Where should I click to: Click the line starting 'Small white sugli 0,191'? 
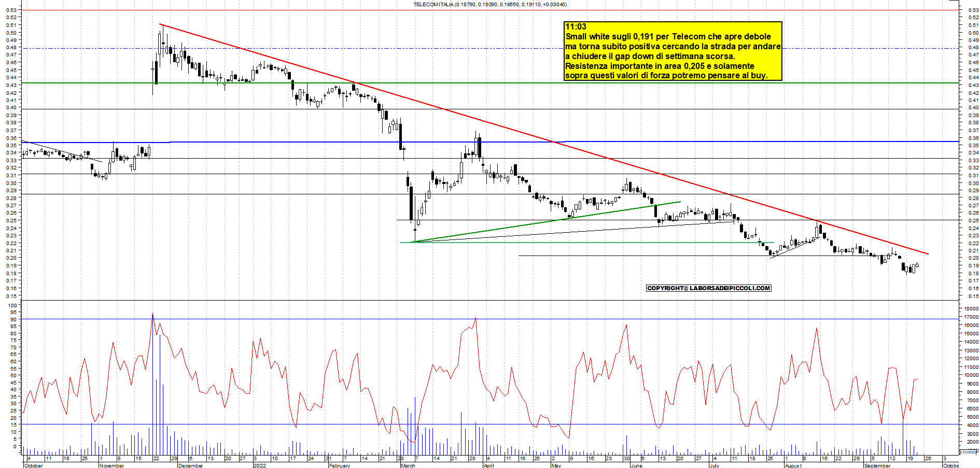(668, 37)
